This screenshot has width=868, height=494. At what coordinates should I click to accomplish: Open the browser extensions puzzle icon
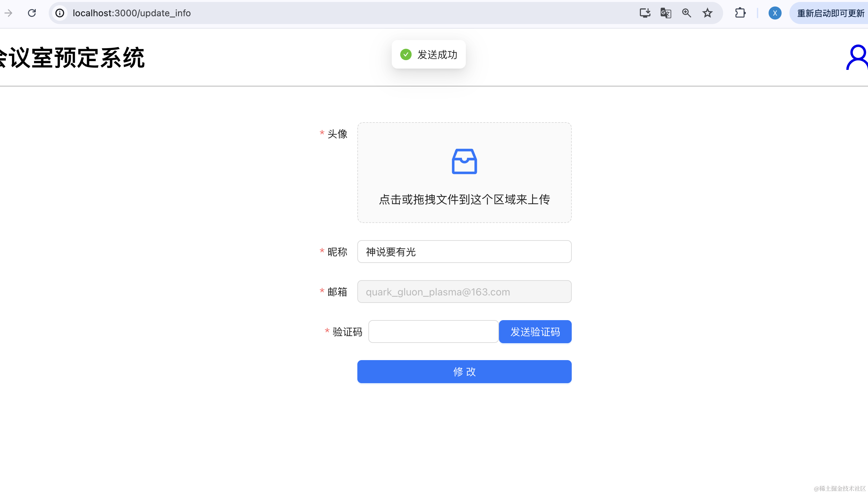click(740, 13)
